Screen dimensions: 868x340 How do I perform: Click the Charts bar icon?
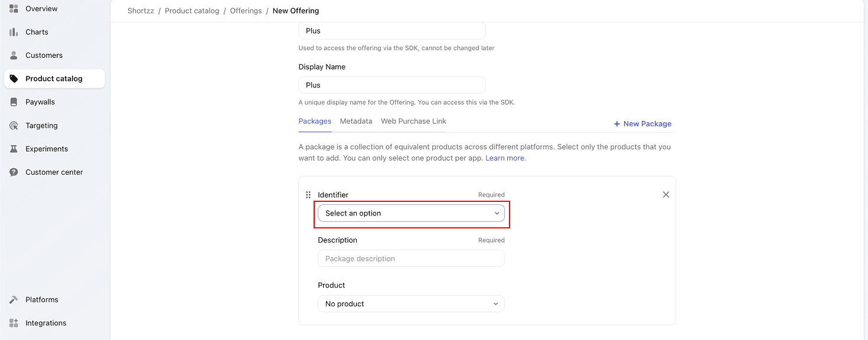tap(14, 32)
